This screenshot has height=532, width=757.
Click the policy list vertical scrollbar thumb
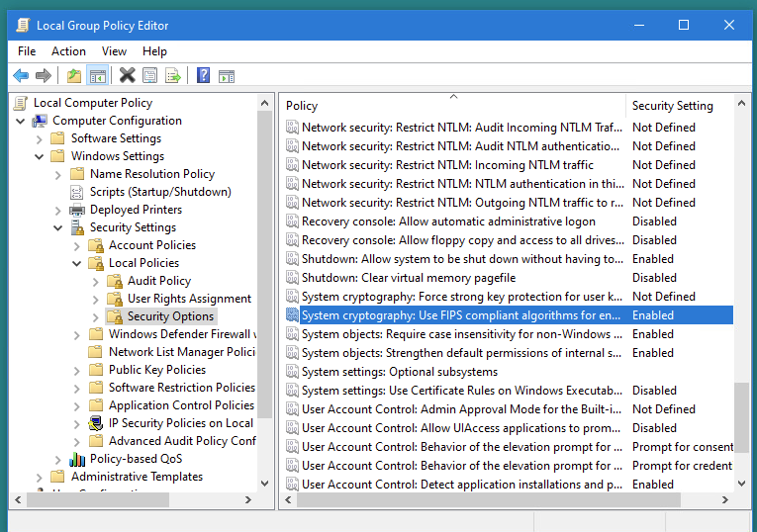[741, 428]
